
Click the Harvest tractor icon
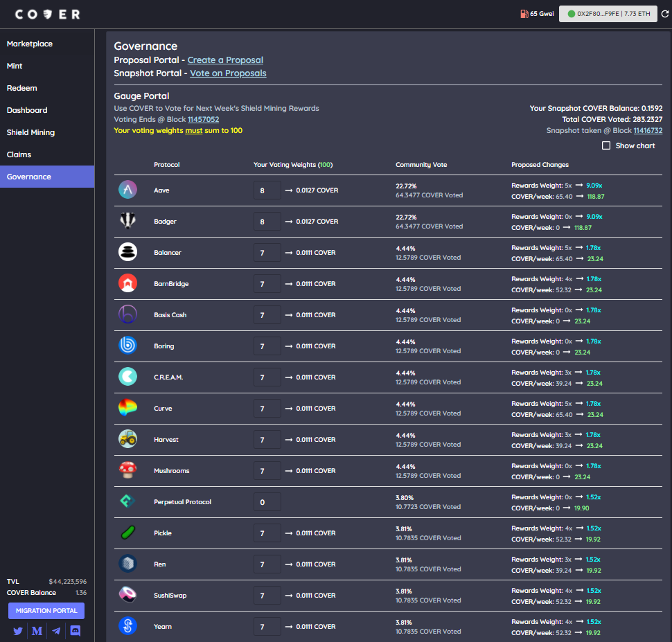(x=127, y=439)
